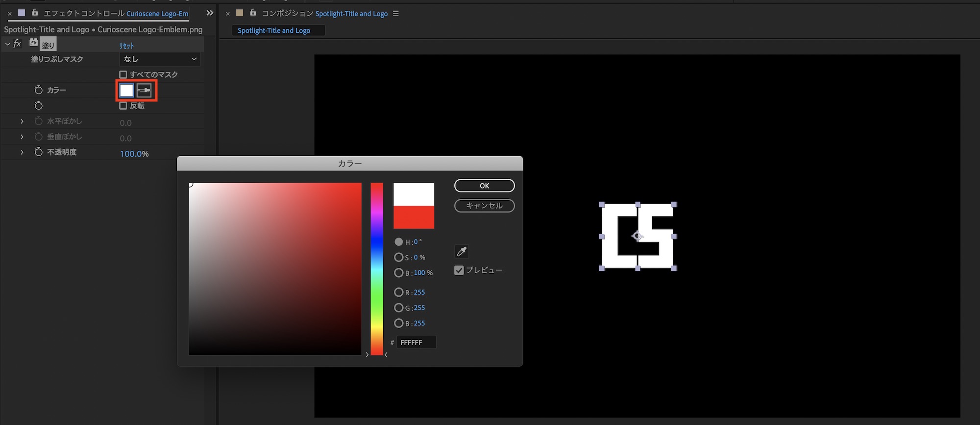The height and width of the screenshot is (425, 980).
Task: Switch to the コンポジション Spotlight-Title and Logo tab
Action: pos(325,13)
